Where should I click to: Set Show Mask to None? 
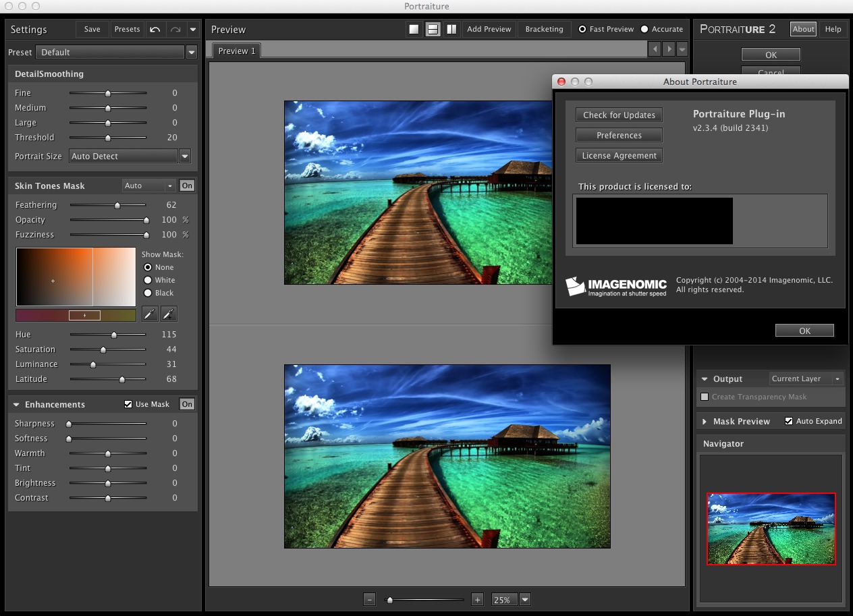point(148,267)
